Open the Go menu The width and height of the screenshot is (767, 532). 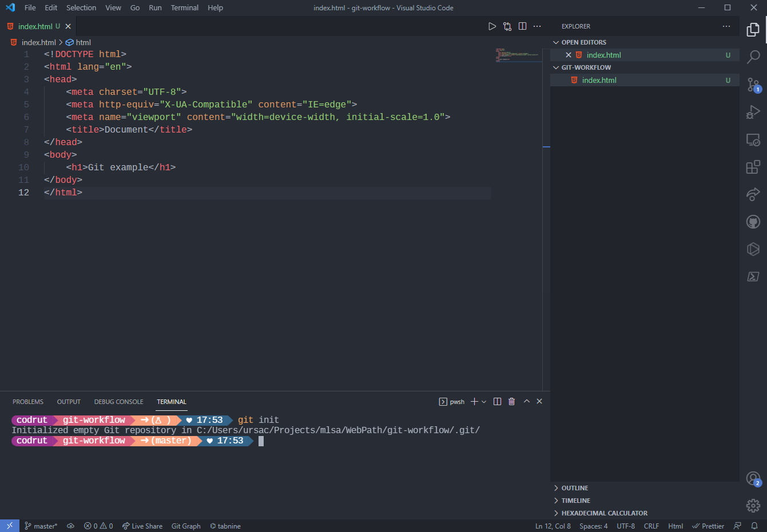(135, 7)
